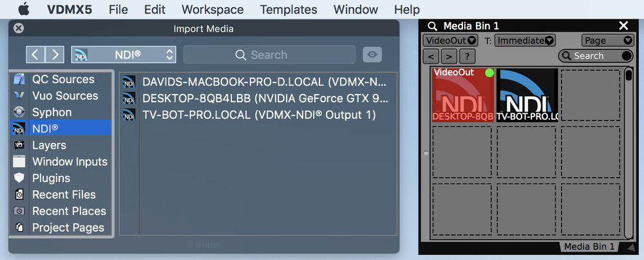Select Plugins icon in sidebar
This screenshot has height=260, width=644.
pos(19,178)
